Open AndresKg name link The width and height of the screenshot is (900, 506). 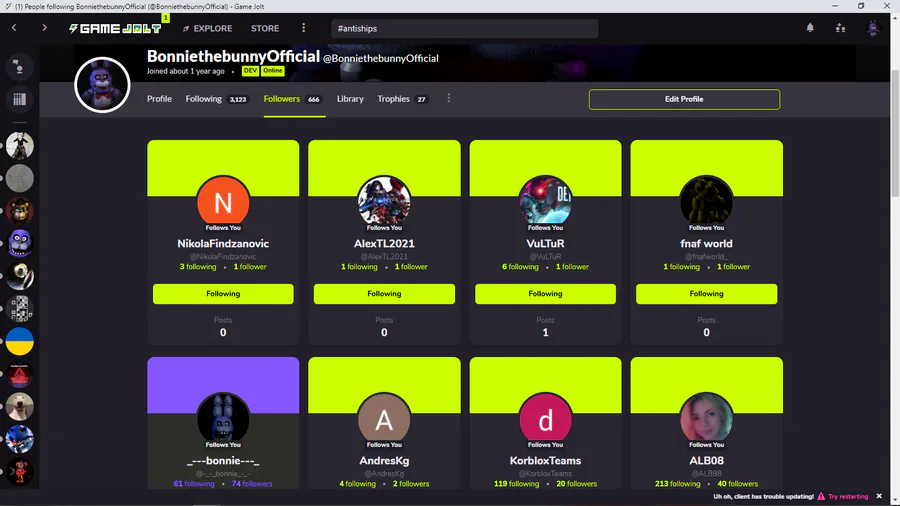pyautogui.click(x=384, y=461)
